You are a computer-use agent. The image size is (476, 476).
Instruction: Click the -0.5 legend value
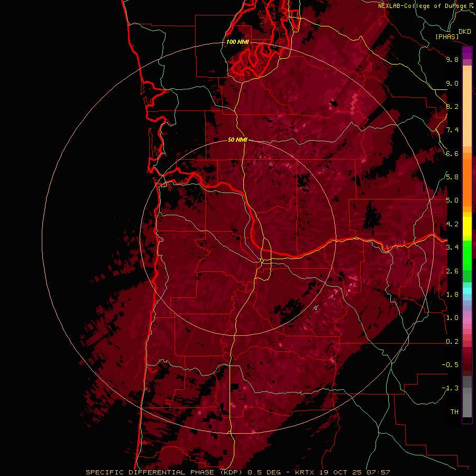coord(450,365)
